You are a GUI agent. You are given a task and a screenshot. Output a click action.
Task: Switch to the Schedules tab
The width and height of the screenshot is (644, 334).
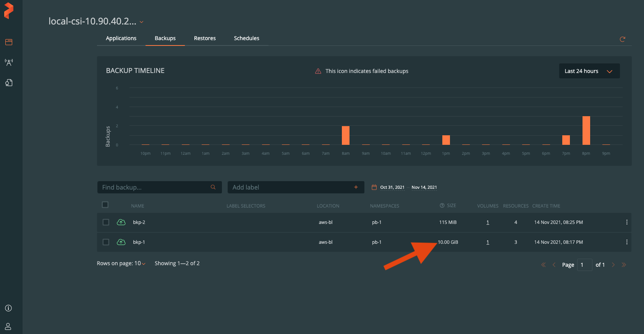(246, 38)
